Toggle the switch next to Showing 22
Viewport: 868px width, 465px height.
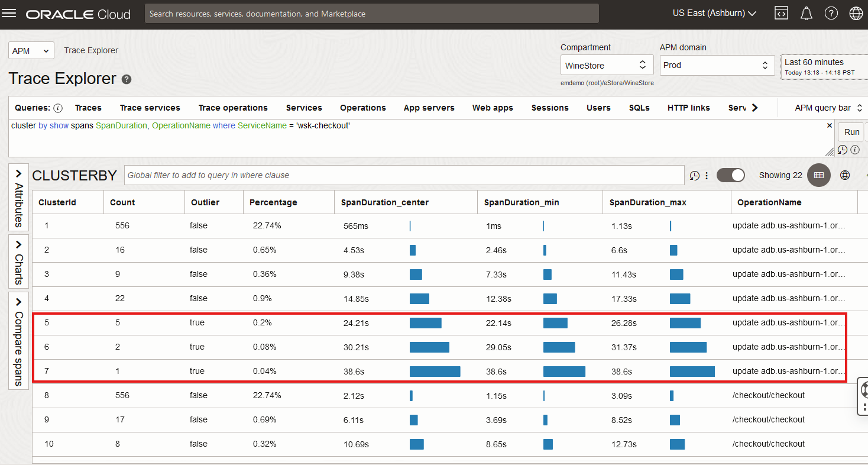(731, 175)
